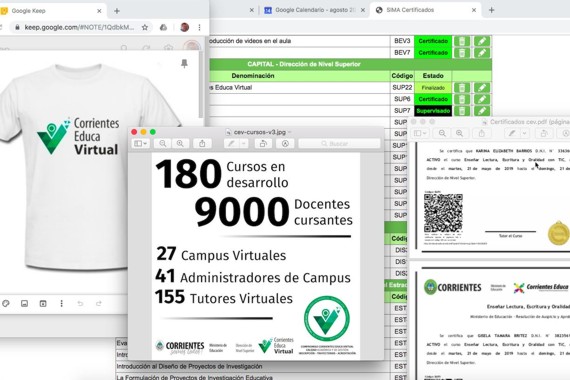View site security info via lock icon
570x380 pixels.
(x=17, y=27)
